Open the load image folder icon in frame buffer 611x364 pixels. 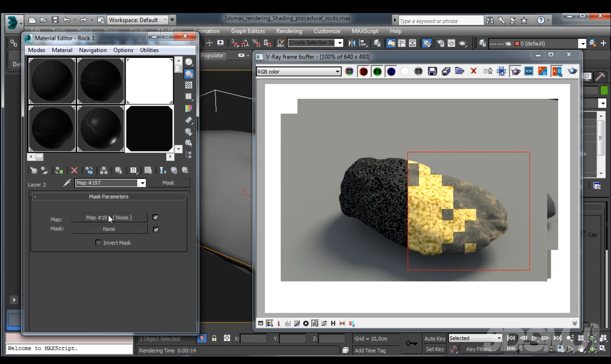[x=460, y=72]
